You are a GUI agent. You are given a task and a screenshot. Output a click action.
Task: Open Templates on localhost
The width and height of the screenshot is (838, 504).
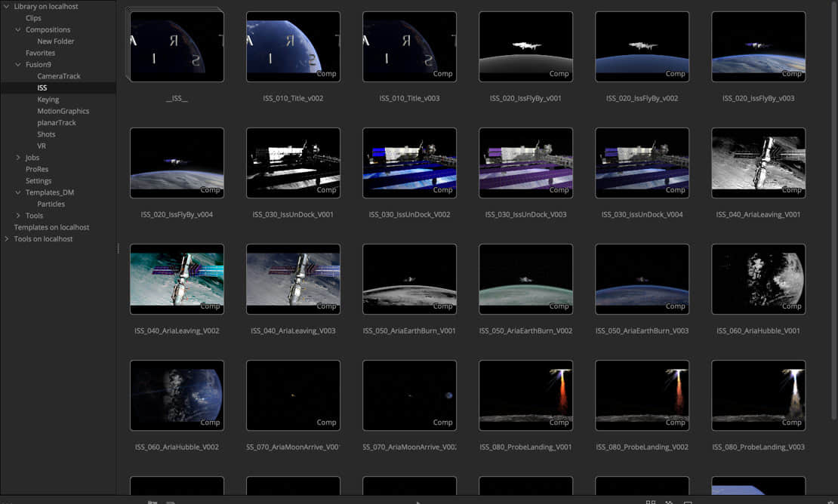[51, 227]
